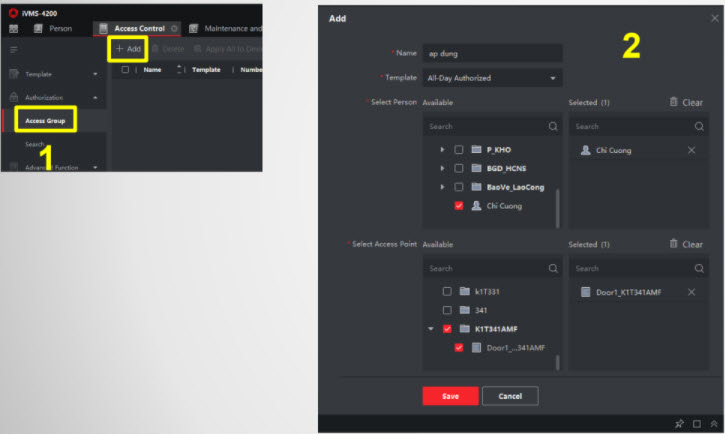Check the P_KHO group checkbox
725x435 pixels.
(x=459, y=149)
